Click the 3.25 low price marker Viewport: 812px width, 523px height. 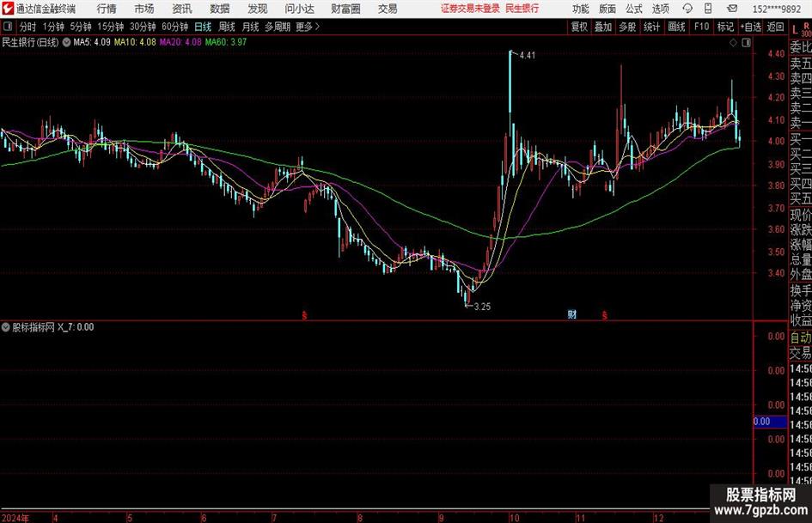482,307
